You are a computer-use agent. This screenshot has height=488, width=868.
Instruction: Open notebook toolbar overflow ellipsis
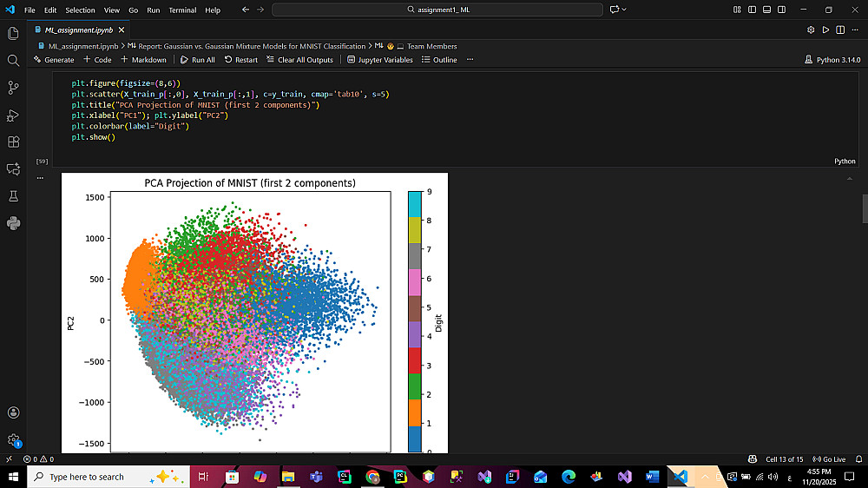tap(470, 60)
